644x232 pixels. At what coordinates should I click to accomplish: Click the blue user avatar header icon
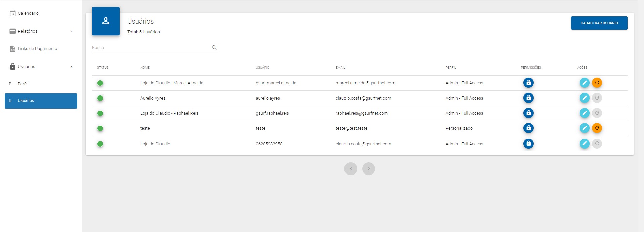coord(106,21)
